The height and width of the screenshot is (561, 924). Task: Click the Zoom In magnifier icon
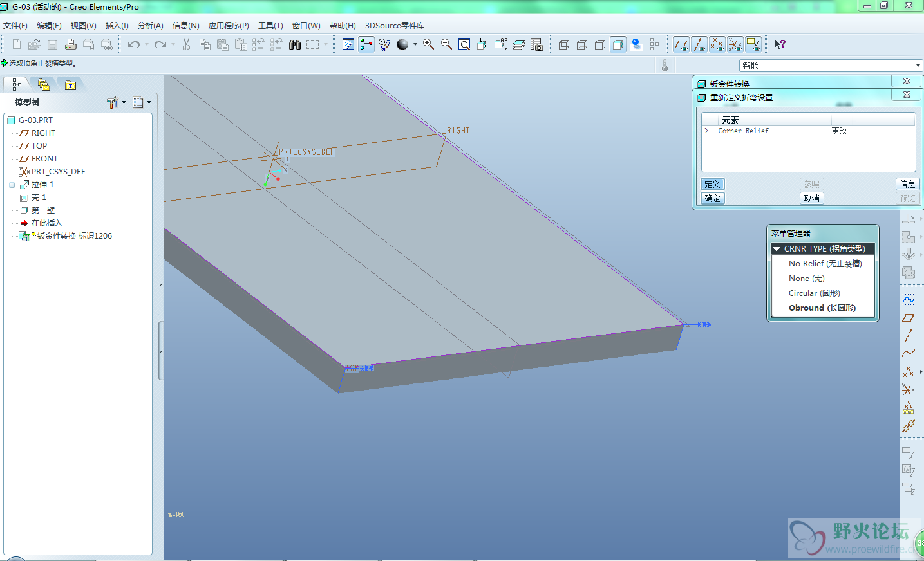(428, 44)
